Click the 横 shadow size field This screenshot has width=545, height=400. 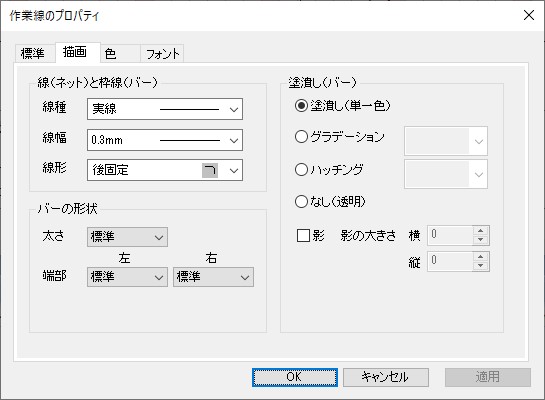coord(450,235)
